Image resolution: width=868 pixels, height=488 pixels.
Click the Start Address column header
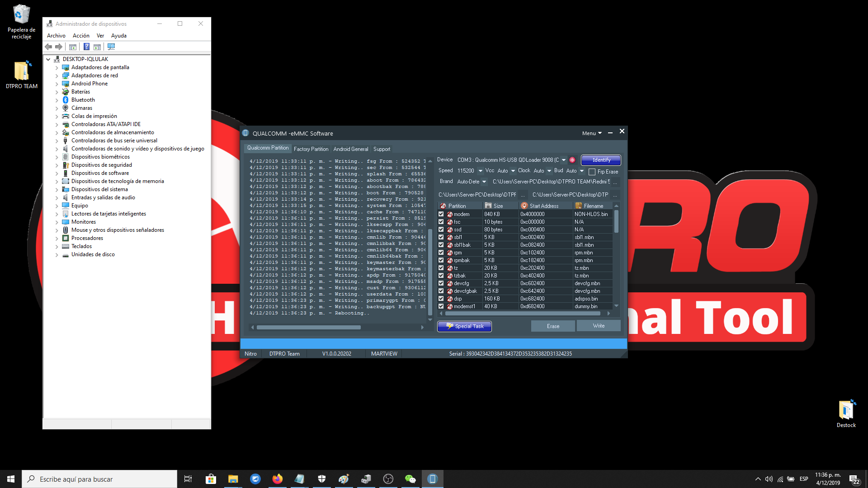pos(545,206)
